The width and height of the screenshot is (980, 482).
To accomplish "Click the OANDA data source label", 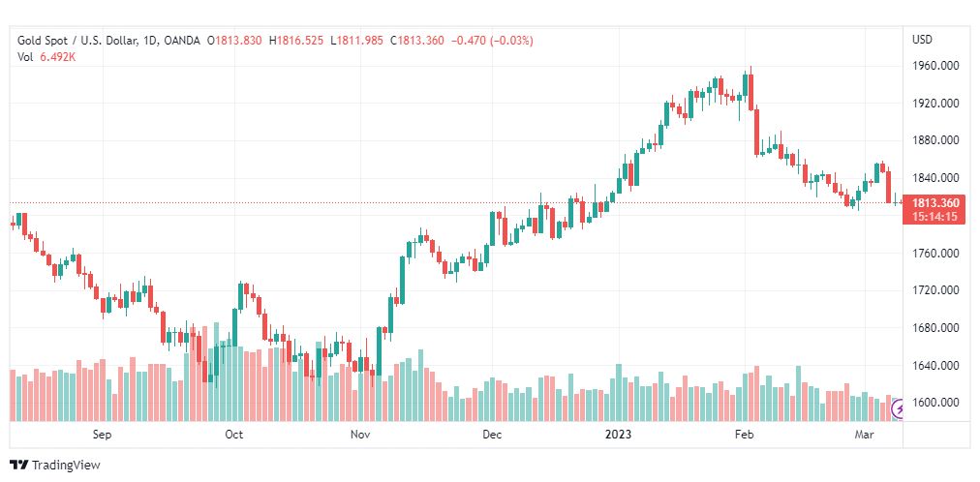I will click(x=183, y=41).
